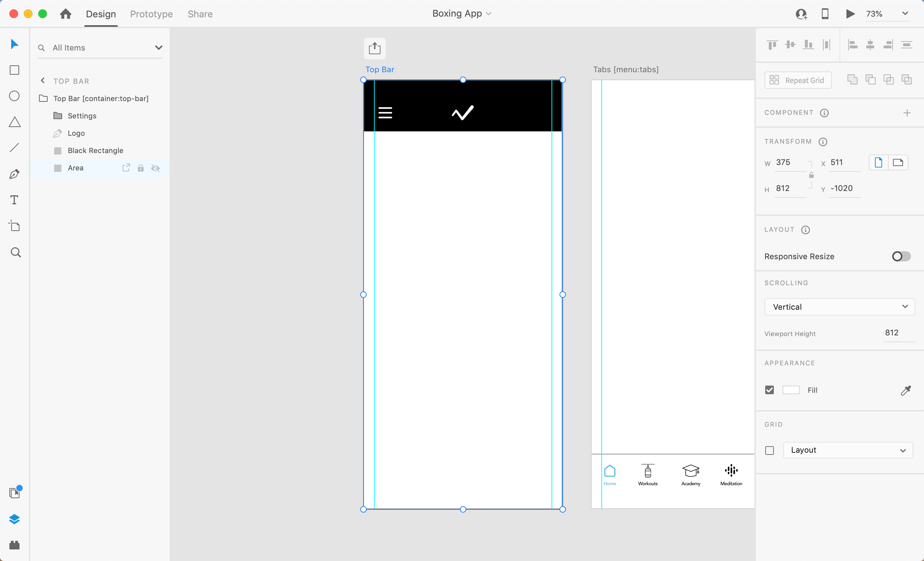Viewport: 924px width, 561px height.
Task: Select the Artboard tool
Action: [14, 226]
